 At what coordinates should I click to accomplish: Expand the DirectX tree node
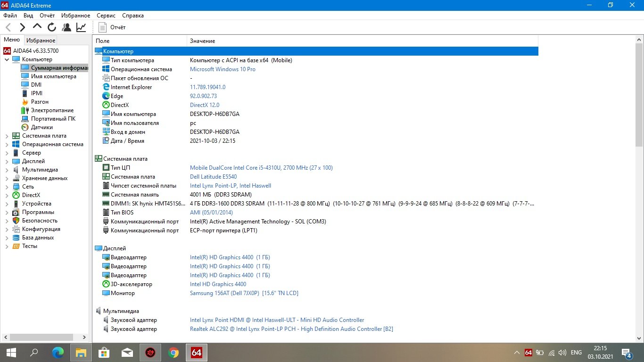pyautogui.click(x=7, y=195)
